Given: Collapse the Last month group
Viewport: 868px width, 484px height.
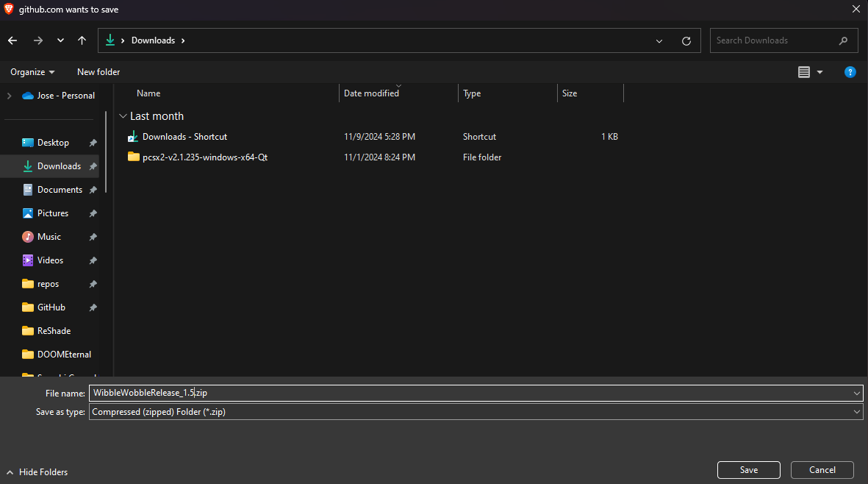Looking at the screenshot, I should pos(122,116).
